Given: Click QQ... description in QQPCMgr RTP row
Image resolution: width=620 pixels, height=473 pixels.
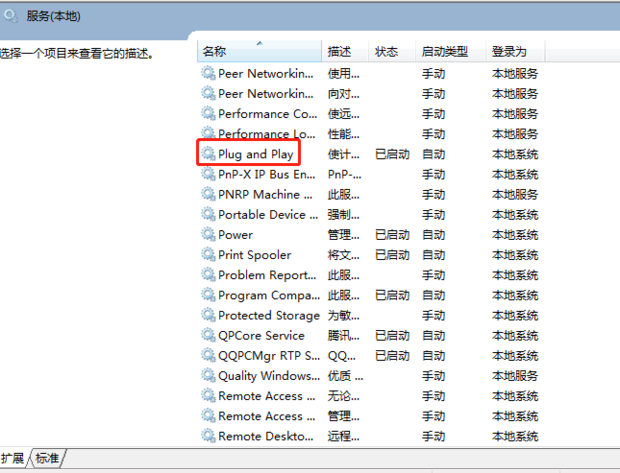Looking at the screenshot, I should (342, 356).
